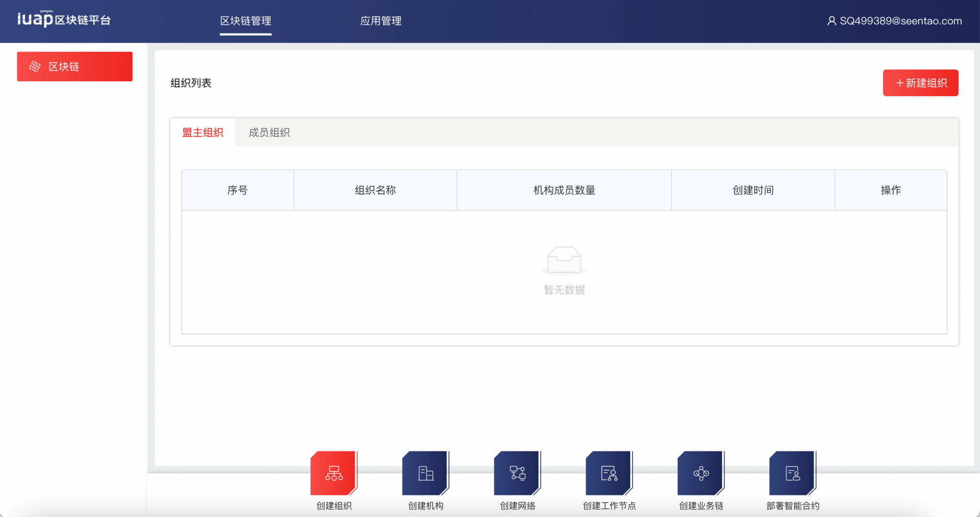Click the user avatar icon beside email
Screen dimensions: 980x517
832,21
